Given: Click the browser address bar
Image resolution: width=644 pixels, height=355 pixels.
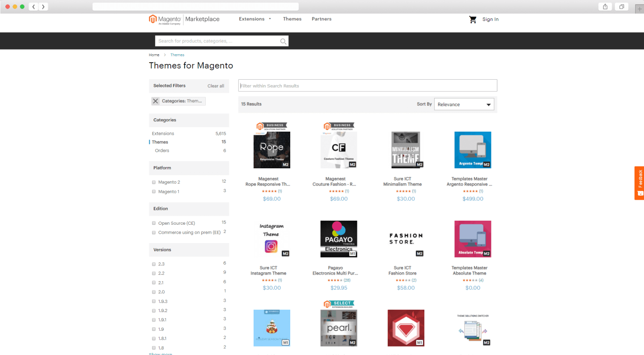Looking at the screenshot, I should [195, 7].
